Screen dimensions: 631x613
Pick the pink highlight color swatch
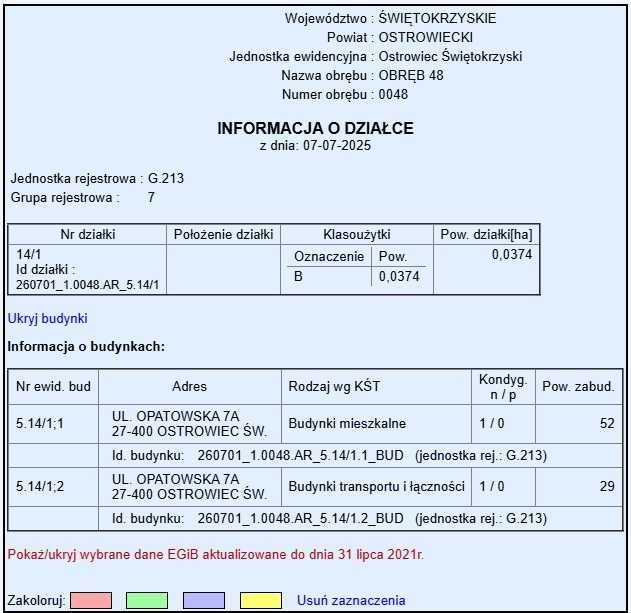point(91,600)
